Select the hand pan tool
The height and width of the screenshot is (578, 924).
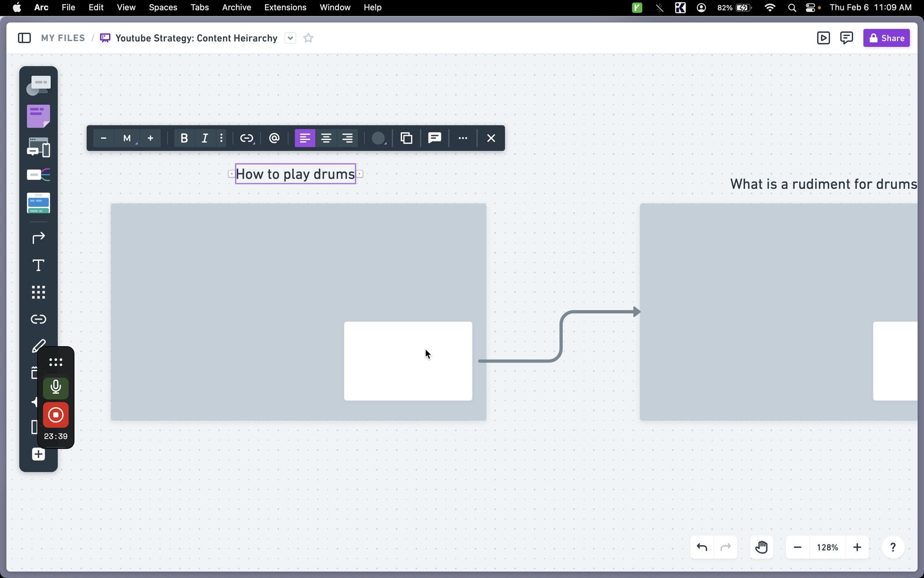tap(761, 547)
